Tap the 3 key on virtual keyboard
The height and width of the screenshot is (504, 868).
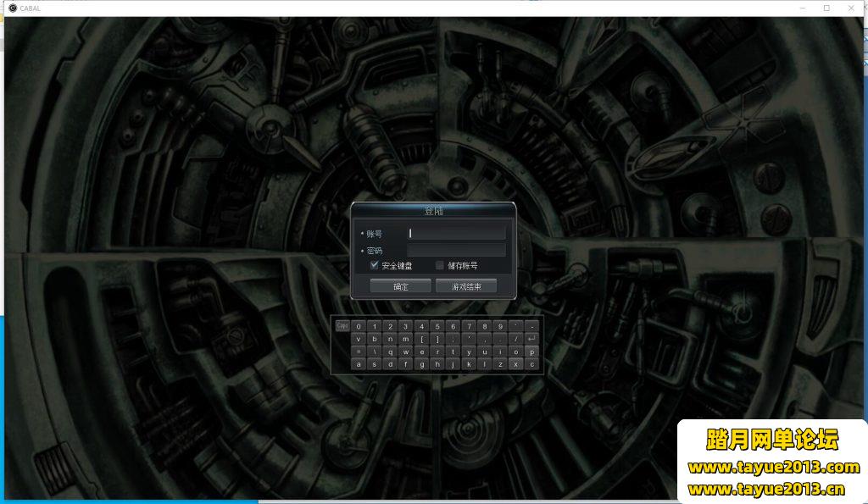406,326
